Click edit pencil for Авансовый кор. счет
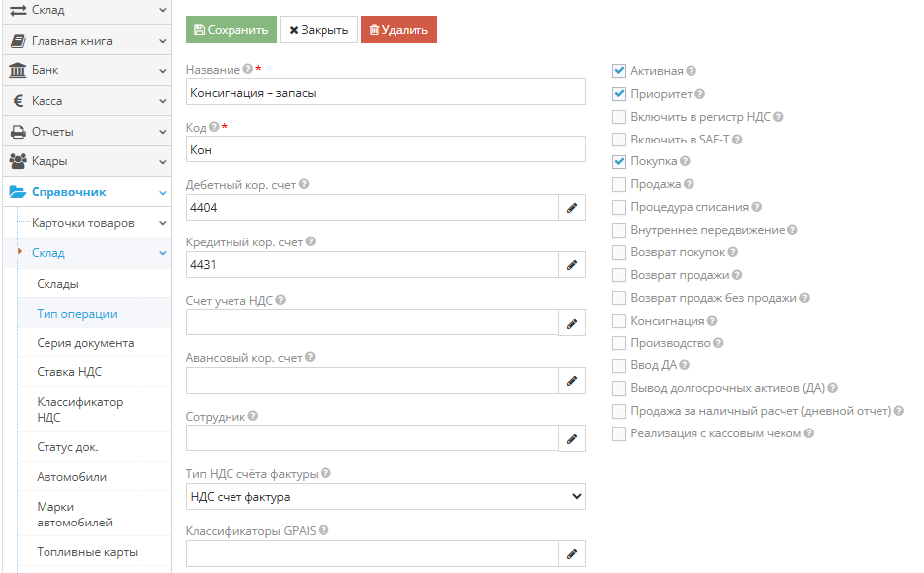This screenshot has height=573, width=924. [x=571, y=380]
